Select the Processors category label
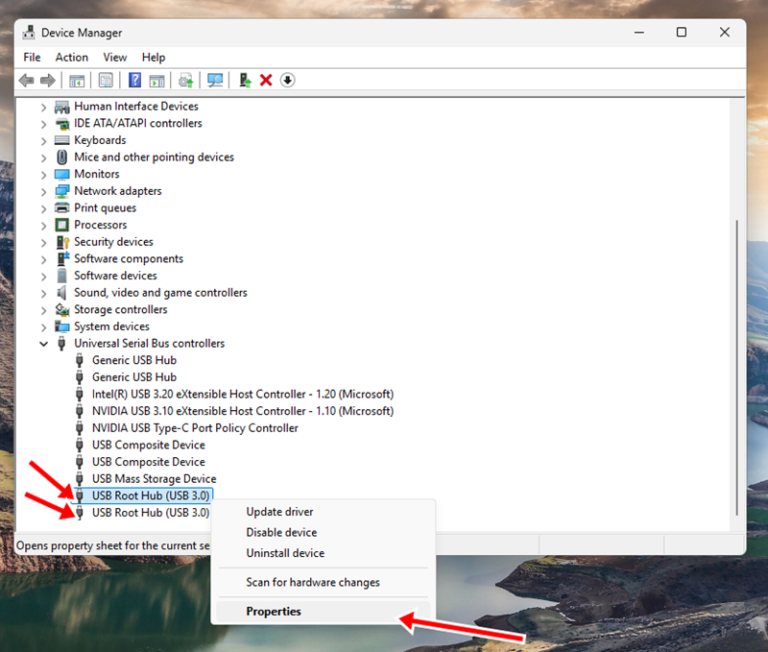768x652 pixels. coord(100,225)
